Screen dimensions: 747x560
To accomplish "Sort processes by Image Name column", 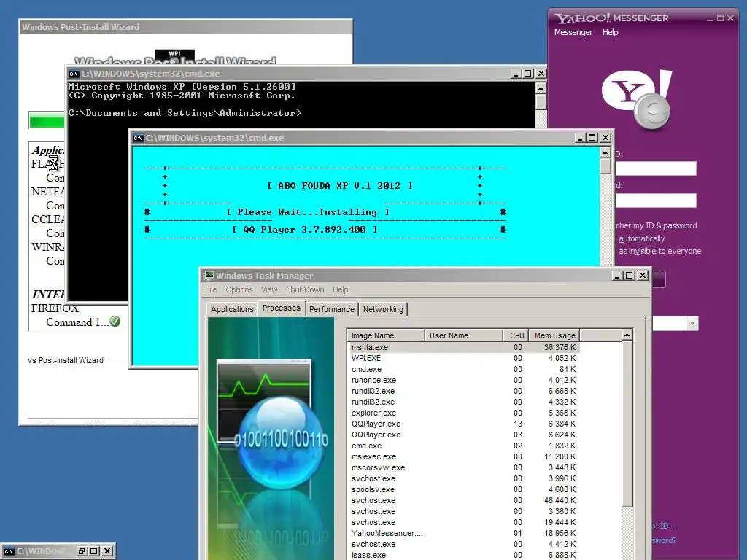I will pos(386,335).
